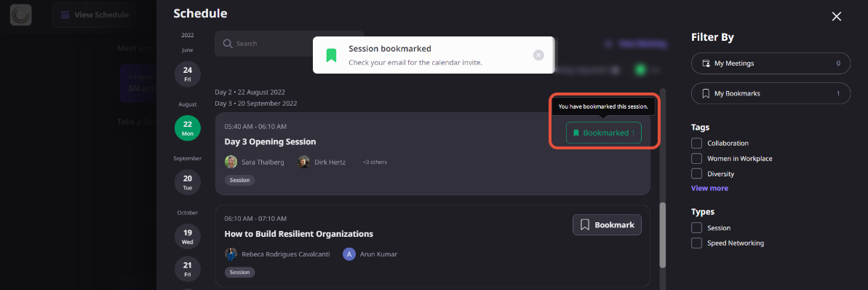The height and width of the screenshot is (290, 868).
Task: Click Arun Kumar's avatar icon
Action: (349, 254)
